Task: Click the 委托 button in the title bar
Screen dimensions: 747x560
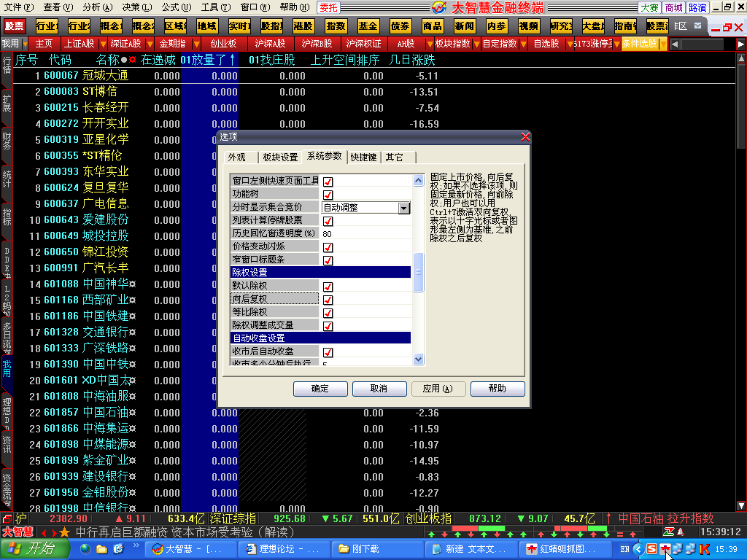Action: click(328, 7)
